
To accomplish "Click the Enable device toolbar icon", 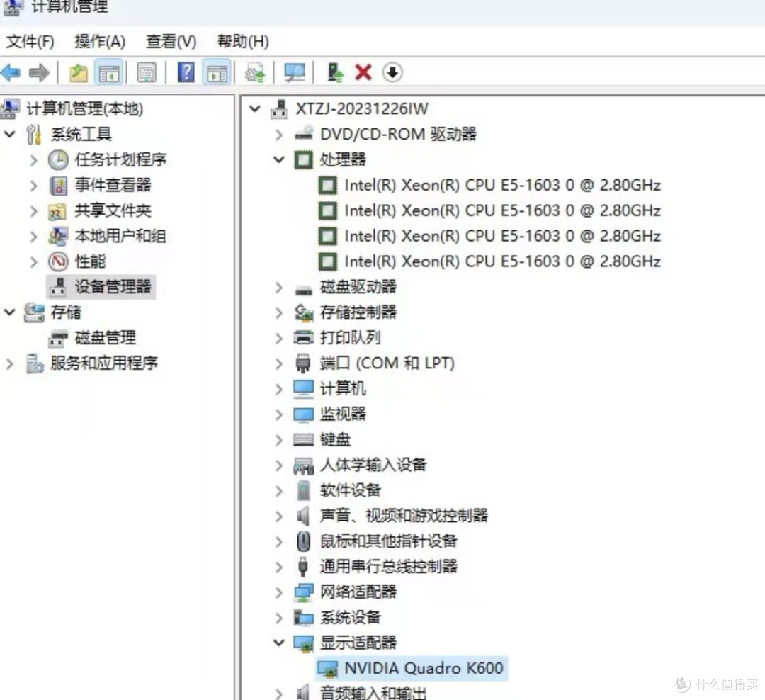I will click(x=335, y=73).
